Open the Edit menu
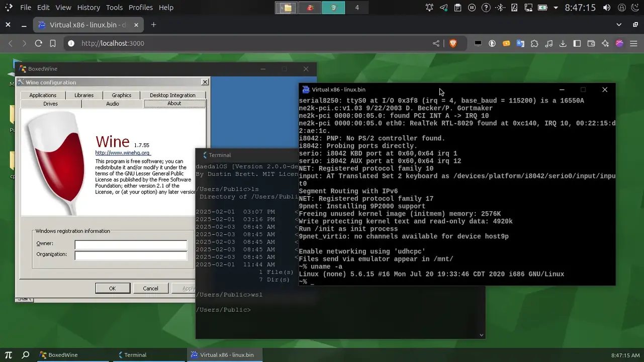This screenshot has width=644, height=362. [43, 8]
